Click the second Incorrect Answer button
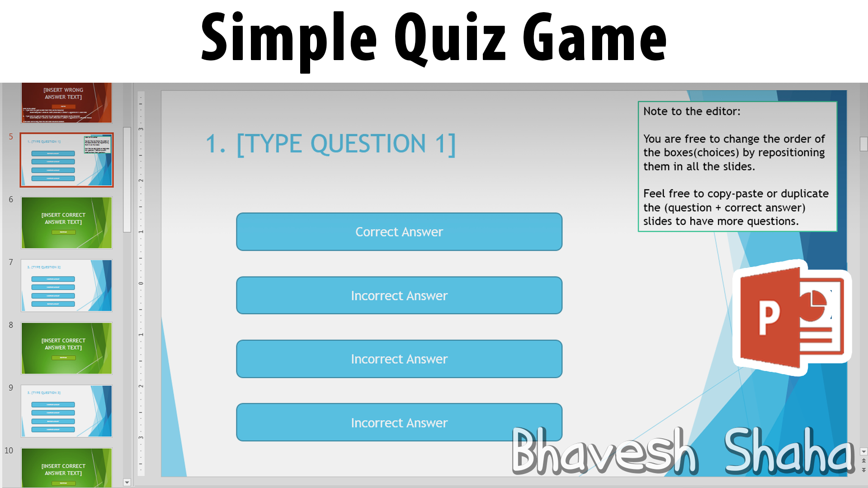The width and height of the screenshot is (868, 488). 400,359
